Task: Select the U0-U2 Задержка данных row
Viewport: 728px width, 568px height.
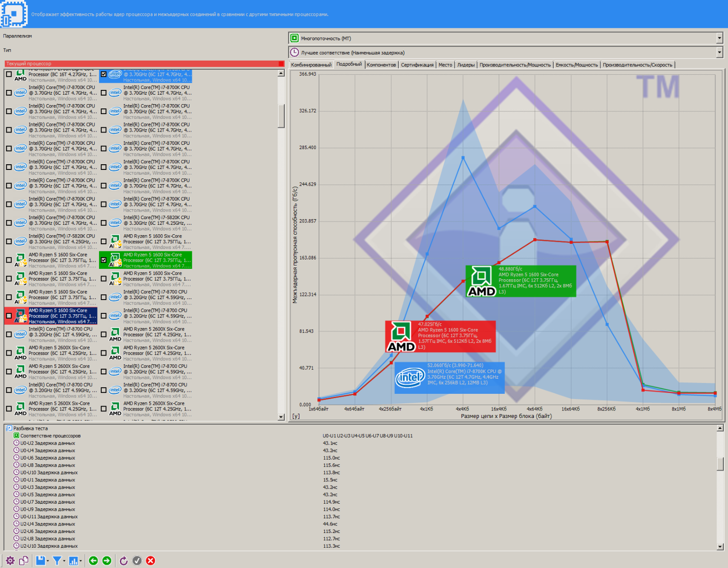Action: (x=47, y=443)
